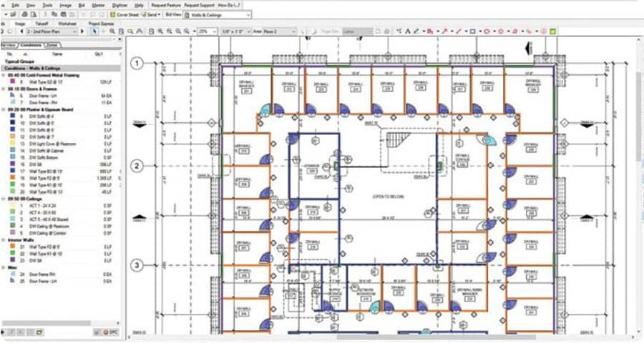The height and width of the screenshot is (343, 644).
Task: Click the print icon in toolbar
Action: [24, 15]
